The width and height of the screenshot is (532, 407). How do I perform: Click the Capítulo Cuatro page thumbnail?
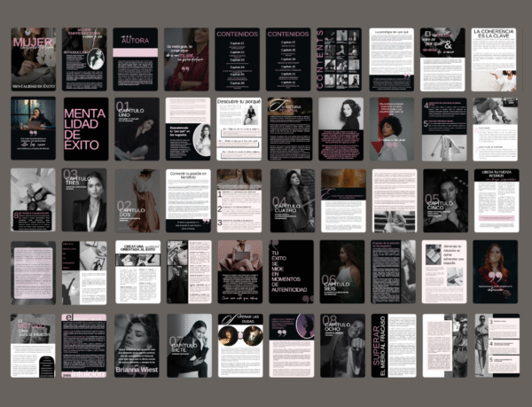(x=290, y=200)
